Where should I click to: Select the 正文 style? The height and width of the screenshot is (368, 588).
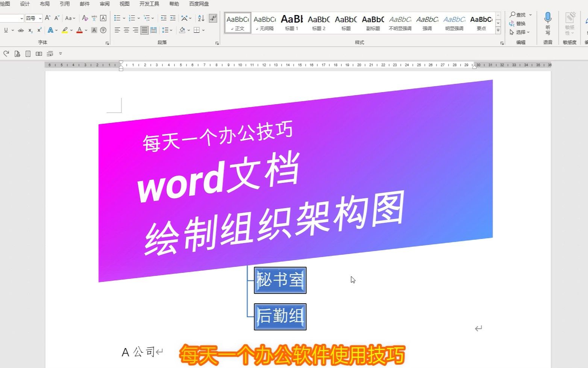click(x=238, y=23)
